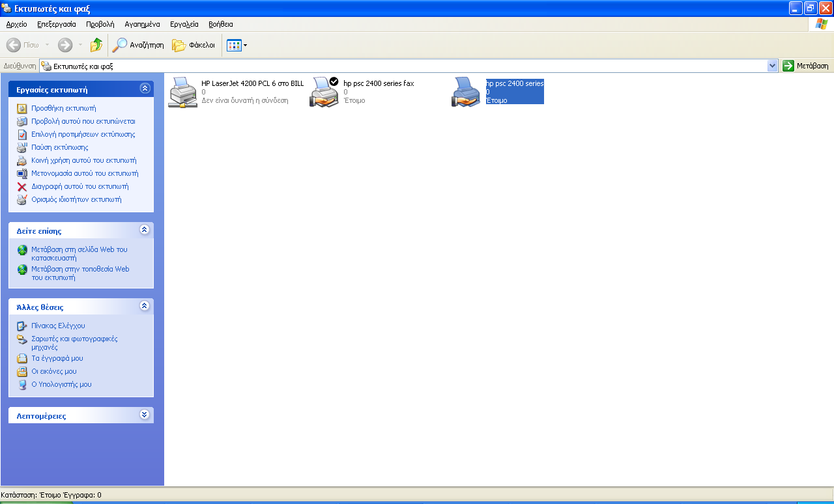Select the HP LaserJet 4200 PCL 6 printer icon
This screenshot has width=834, height=504.
tap(183, 92)
